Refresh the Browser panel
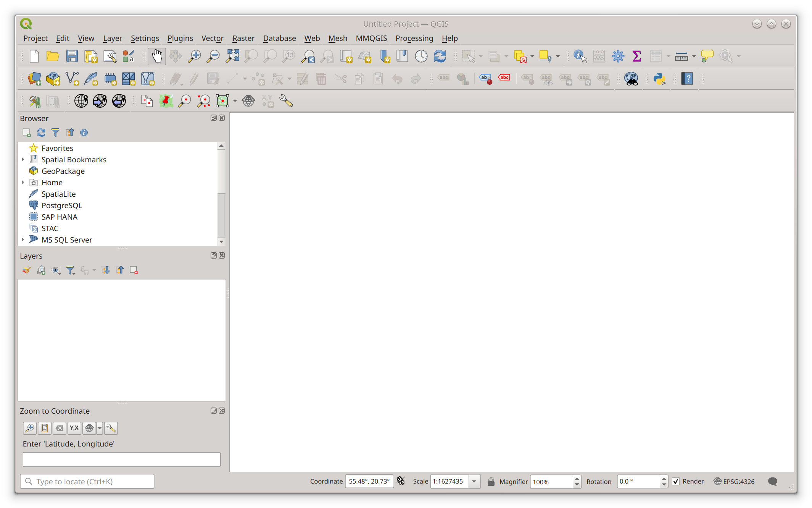The image size is (812, 508). (41, 133)
